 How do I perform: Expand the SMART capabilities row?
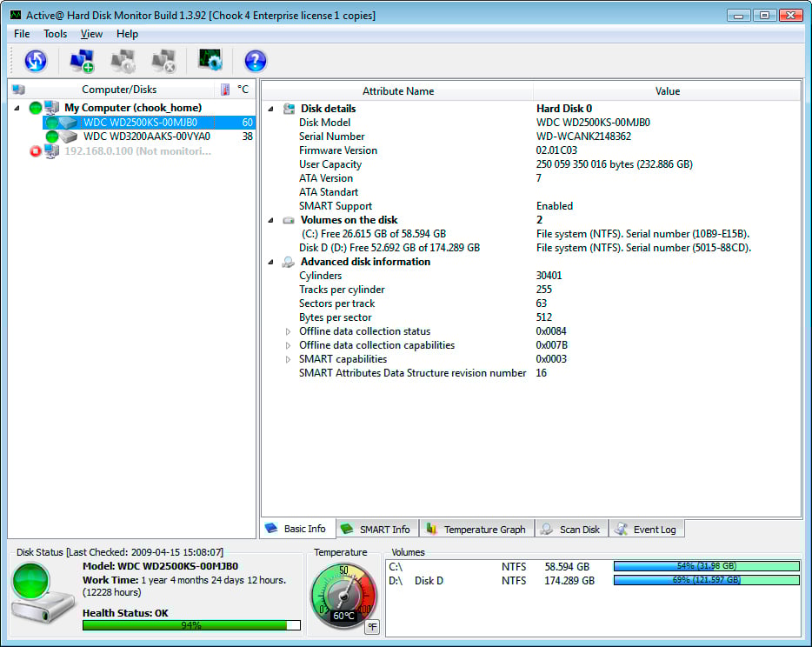(x=289, y=359)
